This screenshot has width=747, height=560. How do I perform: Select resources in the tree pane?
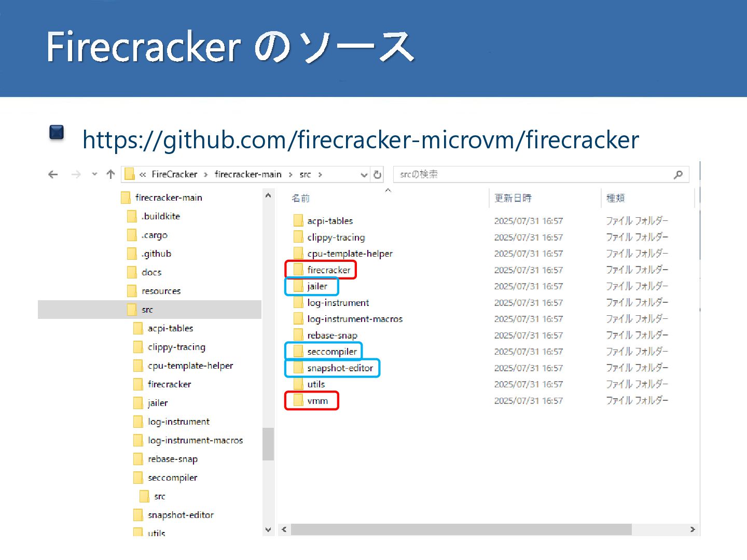point(161,291)
